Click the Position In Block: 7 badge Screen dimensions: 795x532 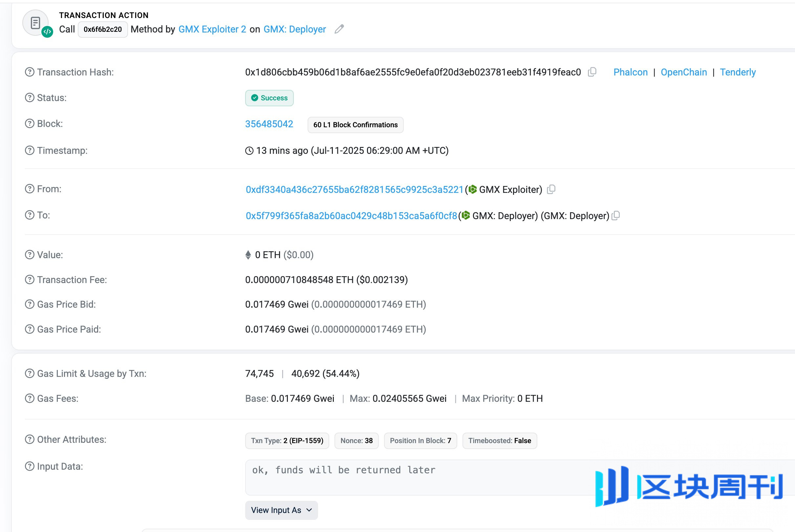[420, 440]
